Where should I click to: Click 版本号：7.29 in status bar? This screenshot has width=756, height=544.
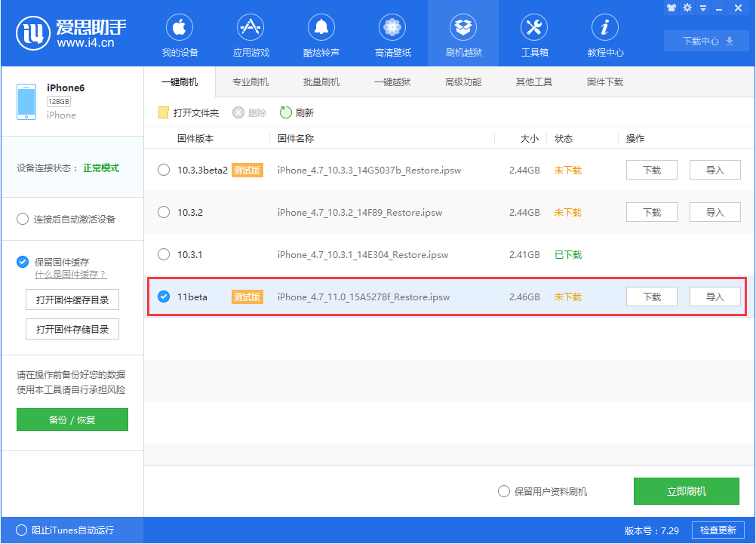(x=651, y=530)
